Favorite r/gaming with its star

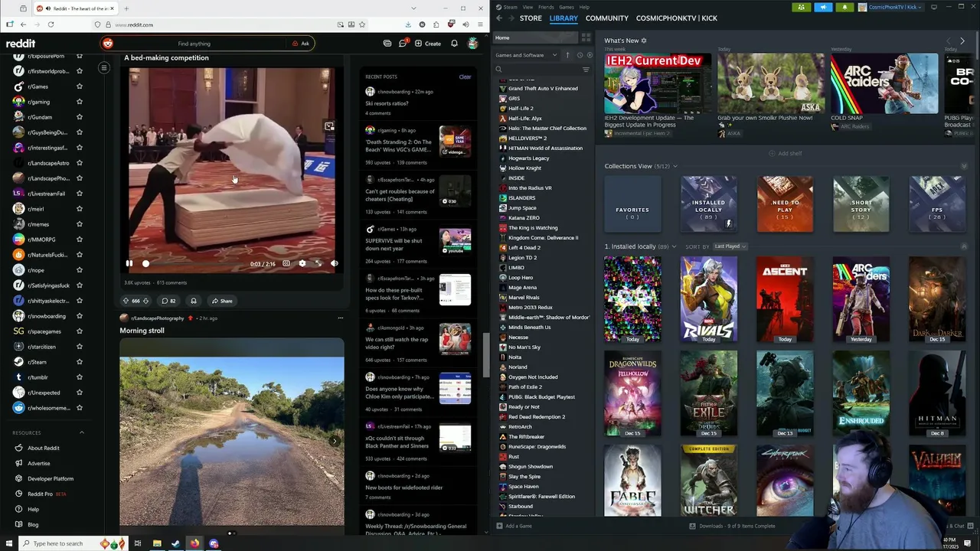click(79, 102)
